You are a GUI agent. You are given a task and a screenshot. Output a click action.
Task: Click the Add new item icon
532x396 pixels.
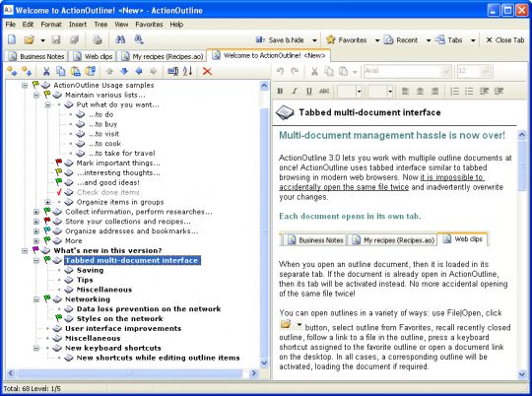click(x=12, y=71)
